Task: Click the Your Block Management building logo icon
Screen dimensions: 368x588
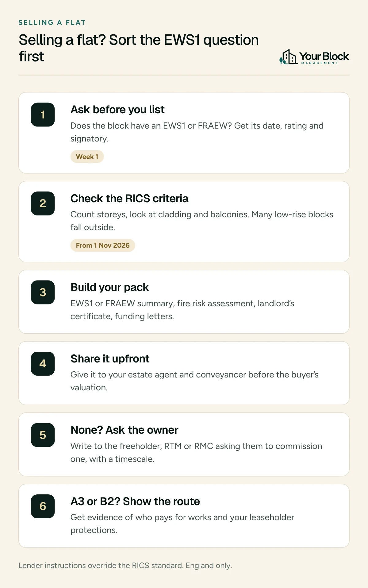Action: coord(288,57)
